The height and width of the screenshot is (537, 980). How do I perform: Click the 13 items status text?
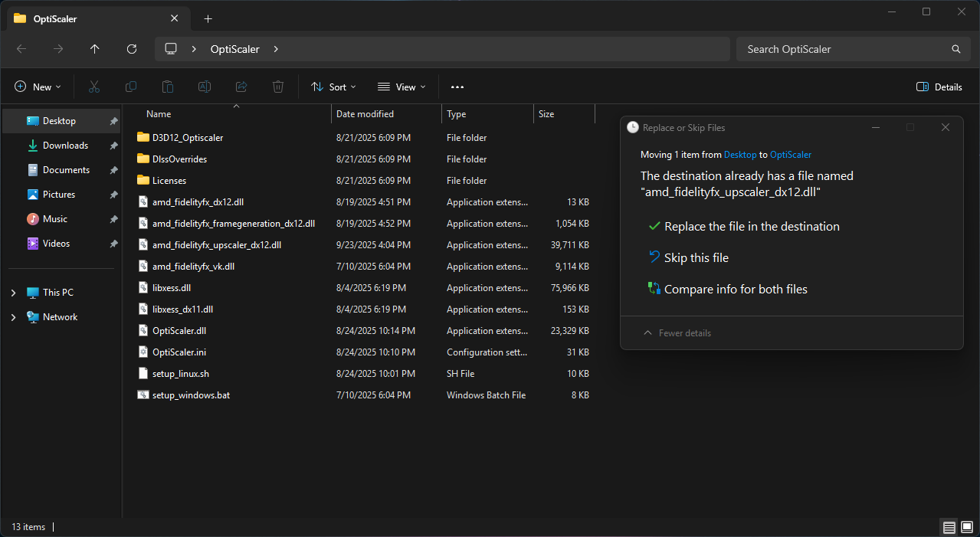pyautogui.click(x=28, y=527)
